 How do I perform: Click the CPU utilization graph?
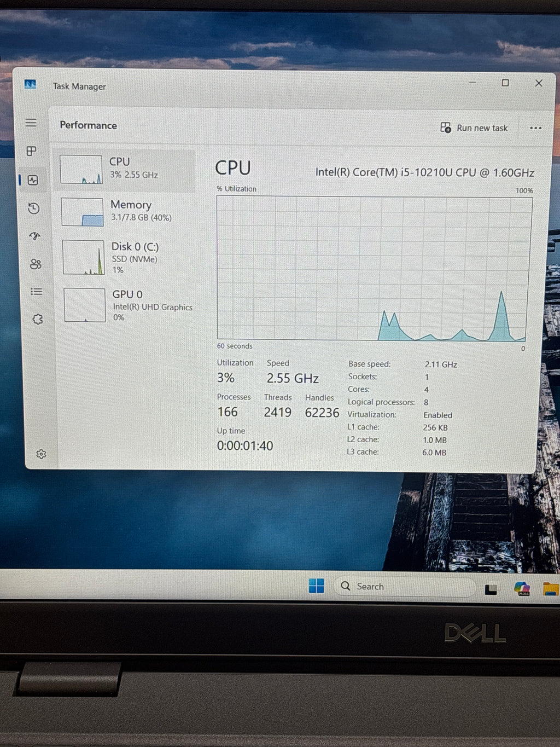(374, 268)
